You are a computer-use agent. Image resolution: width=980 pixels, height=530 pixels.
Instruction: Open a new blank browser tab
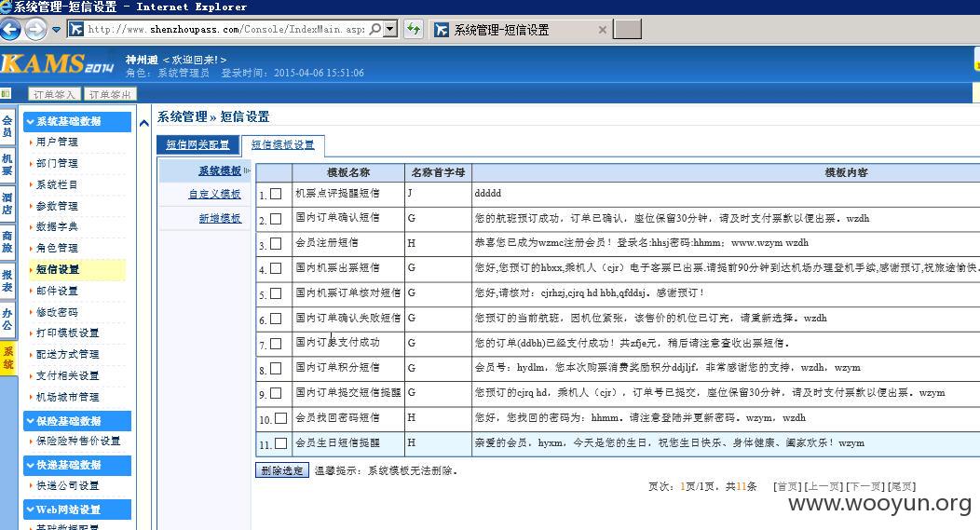tap(627, 30)
